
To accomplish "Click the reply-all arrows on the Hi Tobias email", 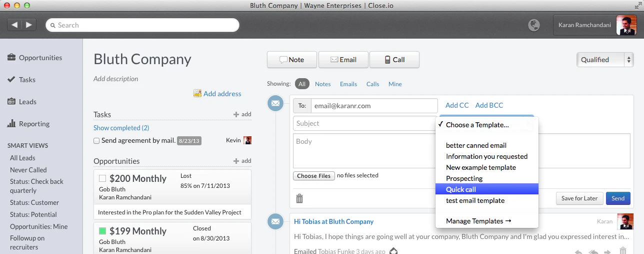I will 593,251.
